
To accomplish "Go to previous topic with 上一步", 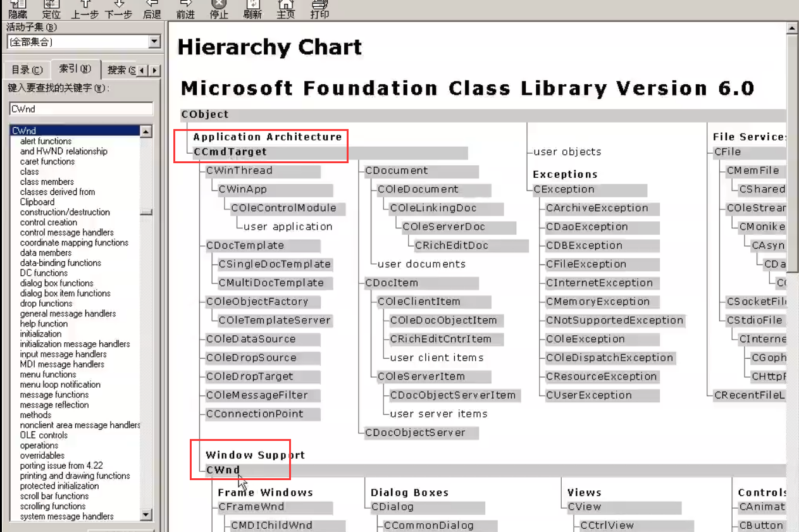I will pyautogui.click(x=85, y=9).
